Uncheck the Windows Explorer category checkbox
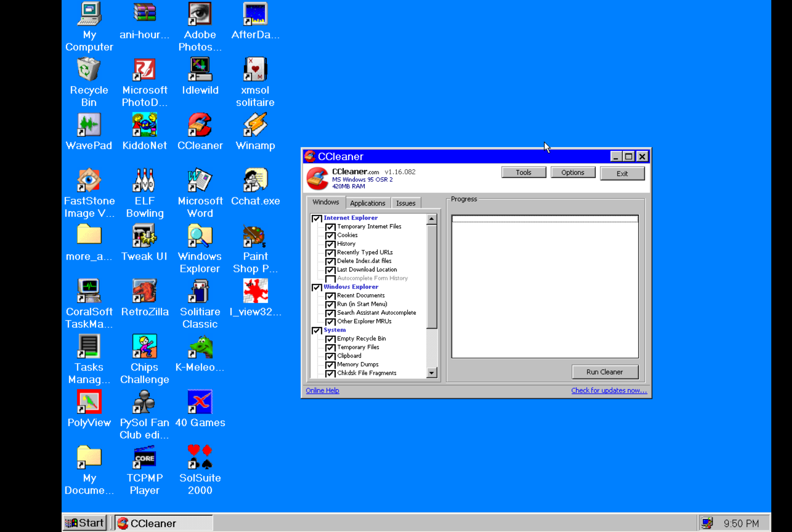This screenshot has height=532, width=792. (317, 287)
